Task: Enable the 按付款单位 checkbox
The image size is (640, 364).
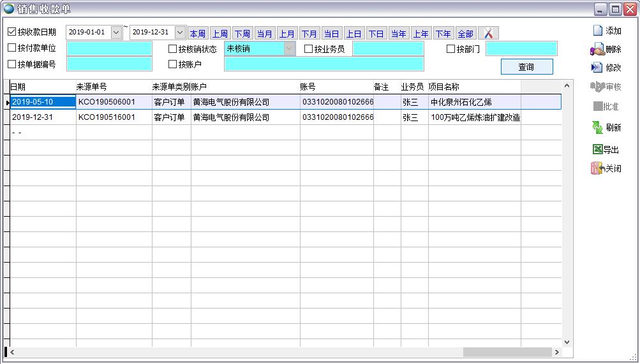Action: [x=12, y=48]
